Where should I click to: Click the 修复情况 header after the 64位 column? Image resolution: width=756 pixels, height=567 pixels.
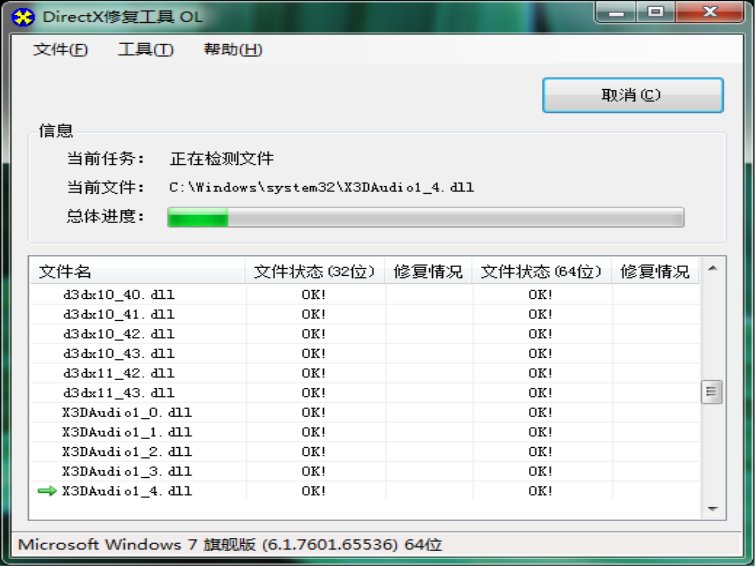[655, 271]
